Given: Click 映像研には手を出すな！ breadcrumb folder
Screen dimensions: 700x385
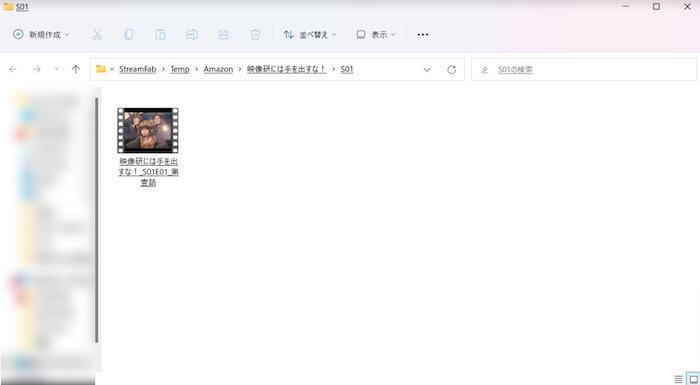Looking at the screenshot, I should (287, 69).
